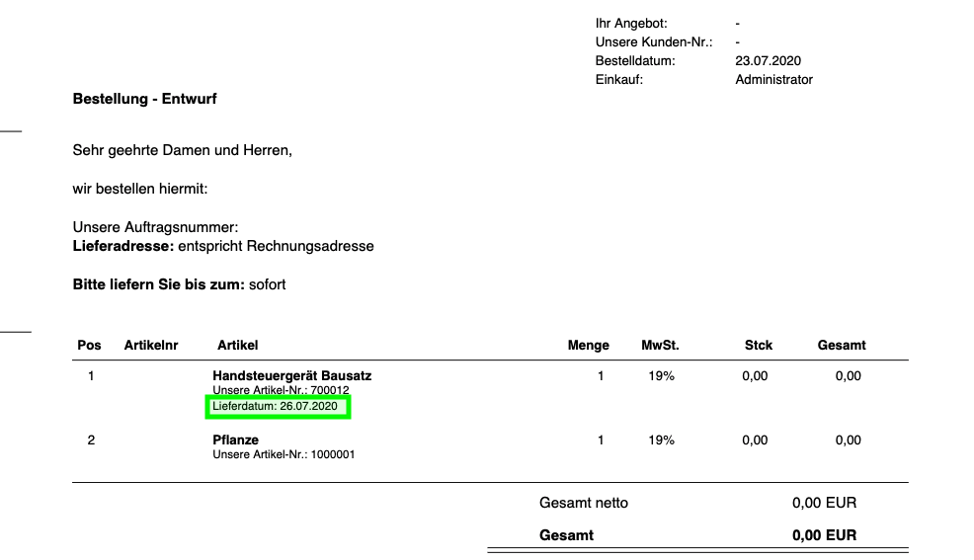Click the "Artikelnr" column header
This screenshot has width=974, height=560.
coord(150,346)
